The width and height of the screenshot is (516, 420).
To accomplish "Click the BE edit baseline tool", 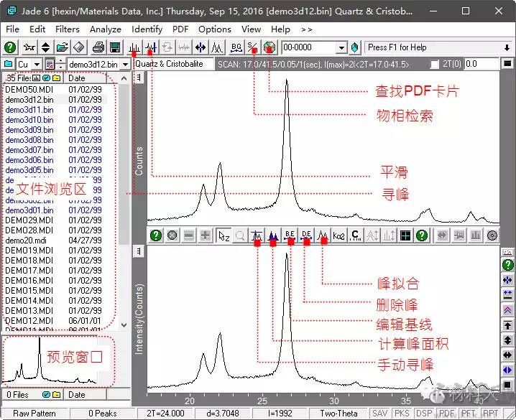I will pos(290,235).
